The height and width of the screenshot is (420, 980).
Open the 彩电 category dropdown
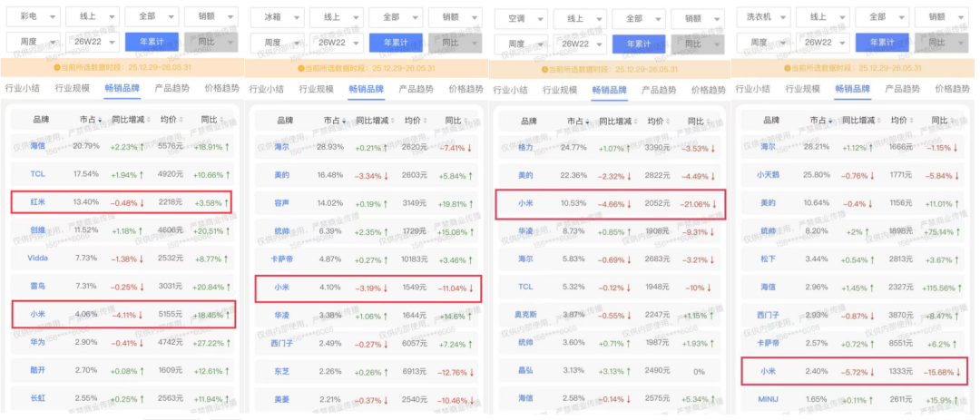tap(34, 17)
